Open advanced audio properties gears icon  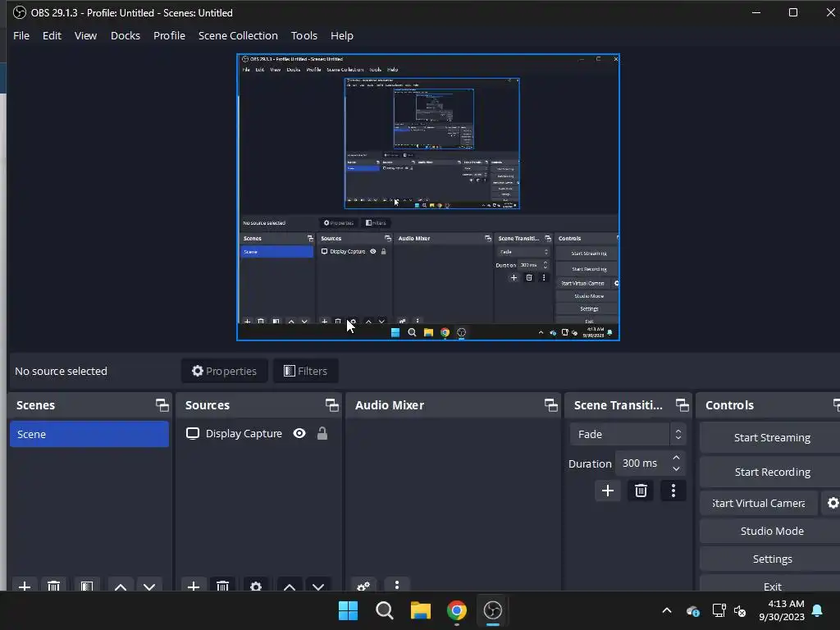pos(363,586)
